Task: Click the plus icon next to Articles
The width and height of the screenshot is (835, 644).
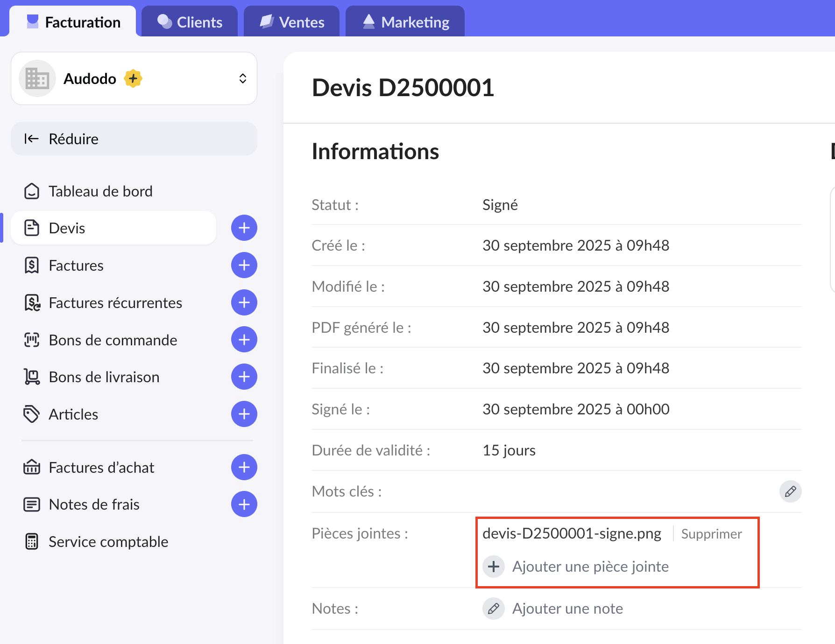Action: pyautogui.click(x=244, y=414)
